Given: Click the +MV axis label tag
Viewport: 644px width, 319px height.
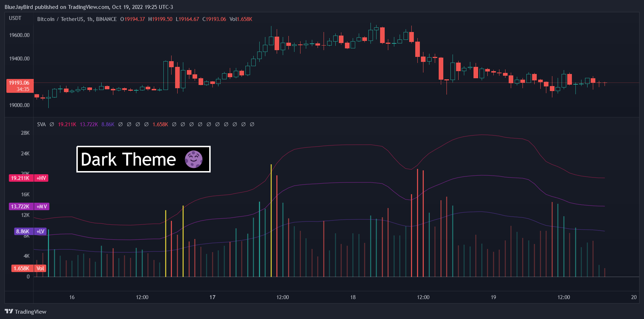Looking at the screenshot, I should (42, 207).
